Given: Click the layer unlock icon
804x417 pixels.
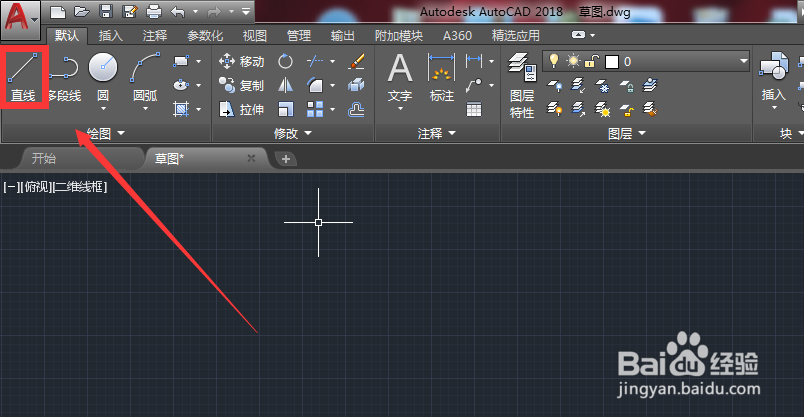Looking at the screenshot, I should tap(626, 109).
